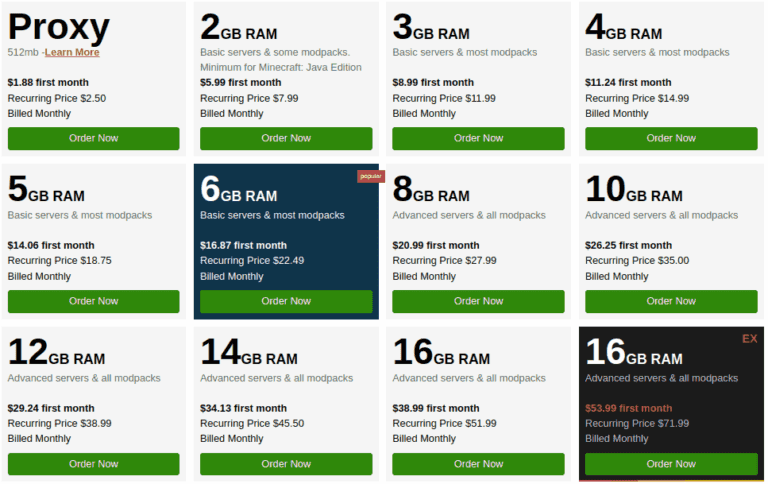Screen dimensions: 768x484
Task: Click the 10GB RAM heading
Action: (634, 190)
